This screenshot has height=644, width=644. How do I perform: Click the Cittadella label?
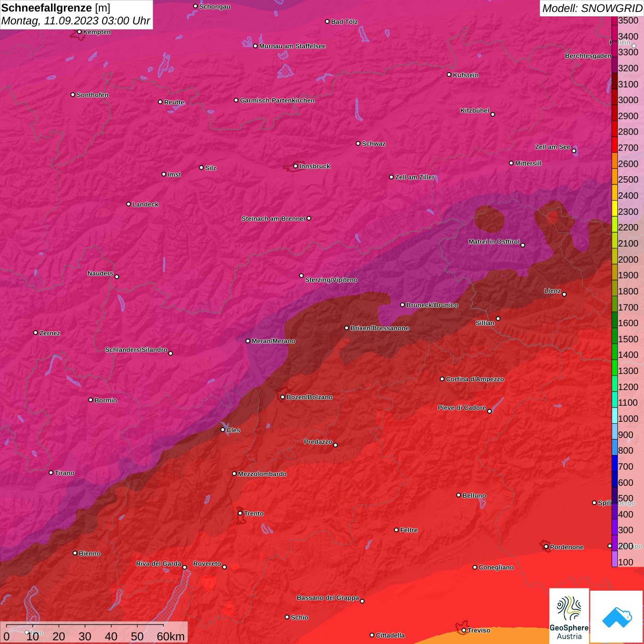(x=390, y=635)
